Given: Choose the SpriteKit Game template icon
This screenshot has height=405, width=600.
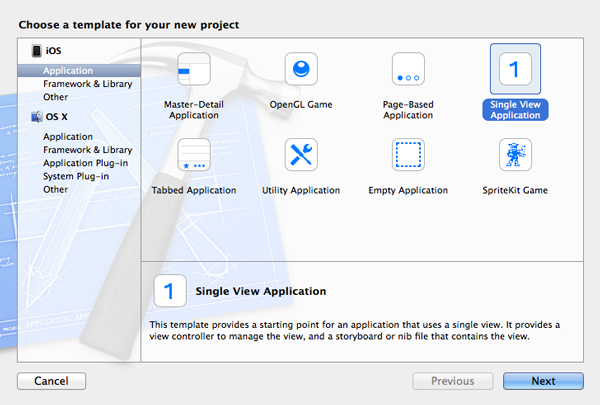Looking at the screenshot, I should tap(515, 156).
